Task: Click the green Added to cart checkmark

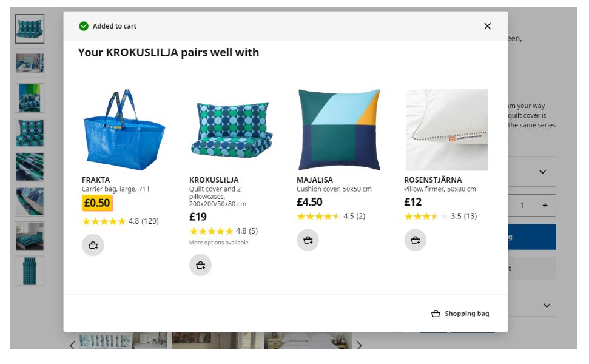Action: click(84, 26)
